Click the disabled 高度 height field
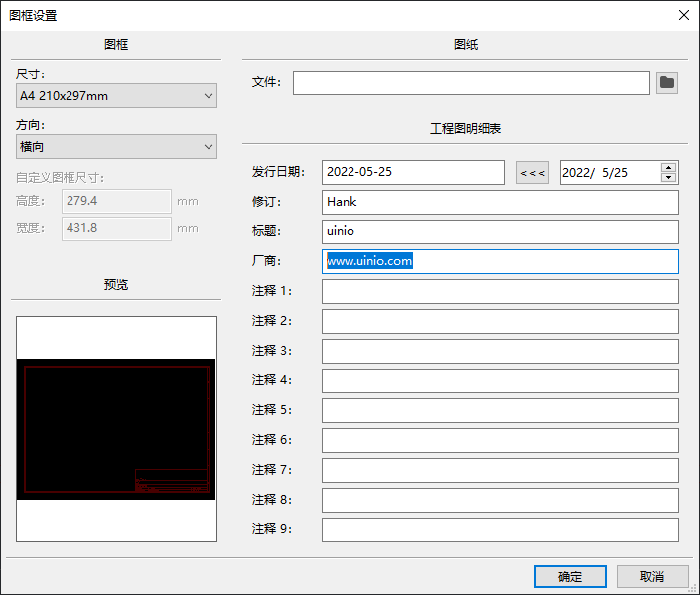Viewport: 700px width, 595px height. pos(116,201)
